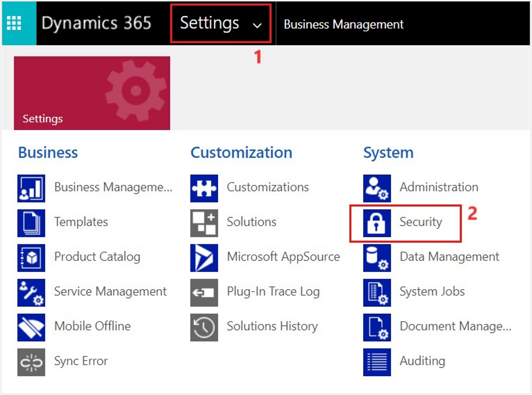Click the Microsoft AppSource icon

(204, 258)
